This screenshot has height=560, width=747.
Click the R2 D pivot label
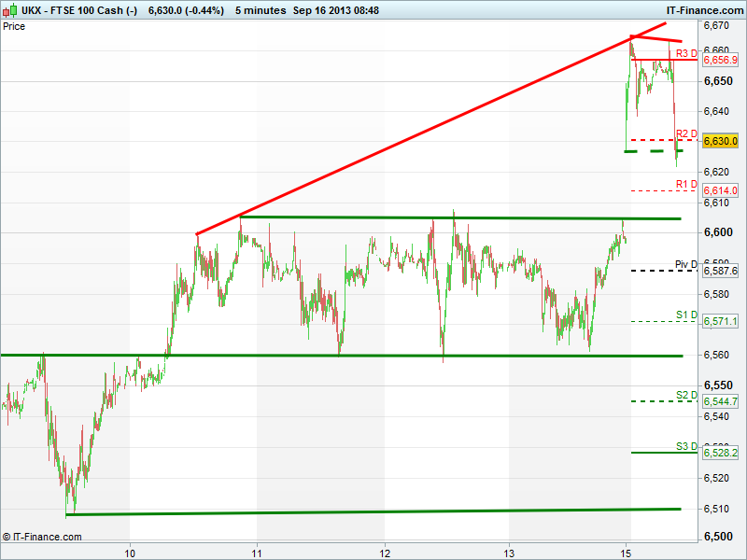686,133
